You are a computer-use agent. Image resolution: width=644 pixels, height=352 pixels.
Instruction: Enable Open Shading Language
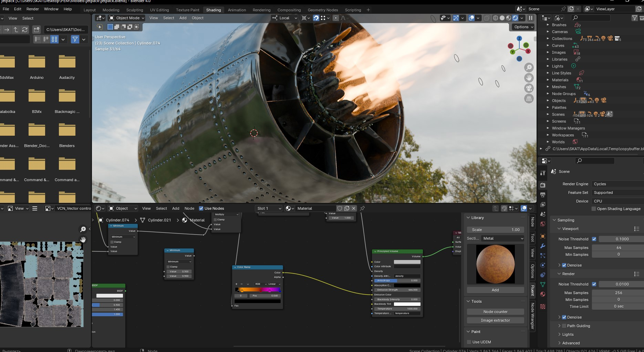(594, 209)
